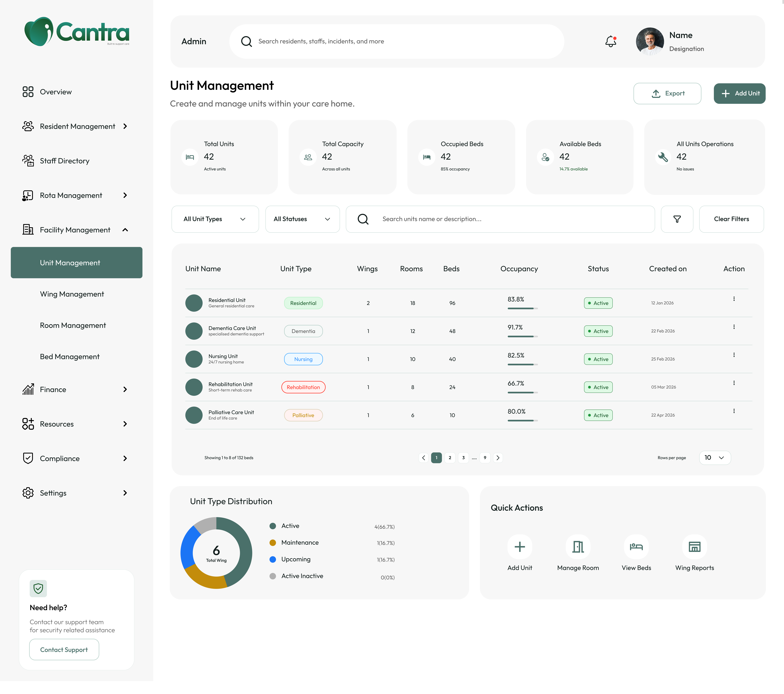Screen dimensions: 784x694
Task: Expand the Compliance submenu chevron
Action: pyautogui.click(x=125, y=458)
